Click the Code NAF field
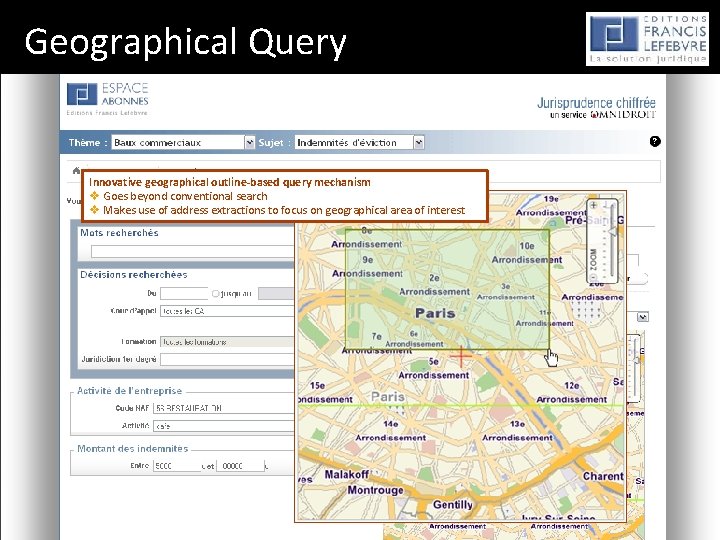 224,408
